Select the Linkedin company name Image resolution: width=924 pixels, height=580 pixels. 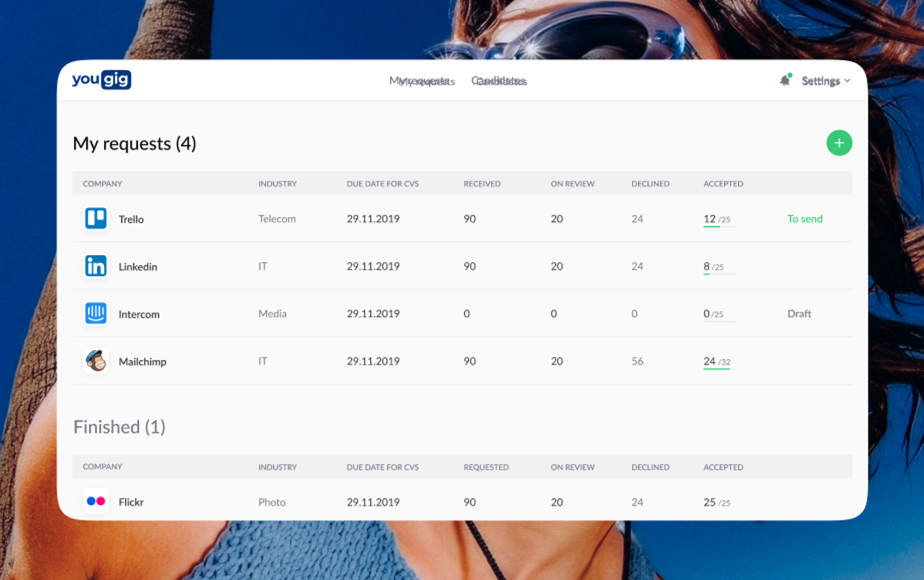tap(138, 267)
